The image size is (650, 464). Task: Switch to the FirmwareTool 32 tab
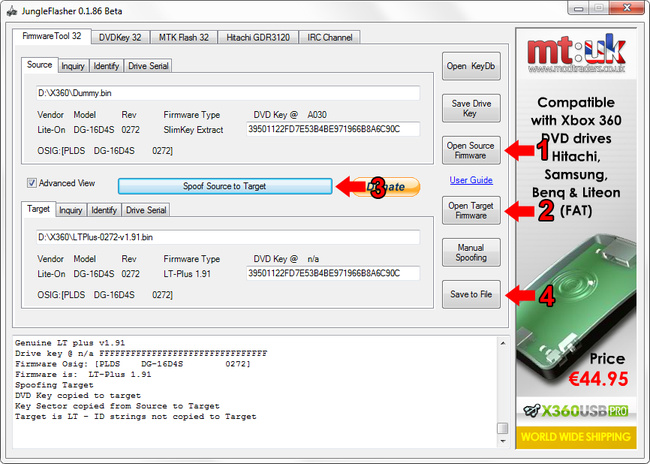(52, 36)
